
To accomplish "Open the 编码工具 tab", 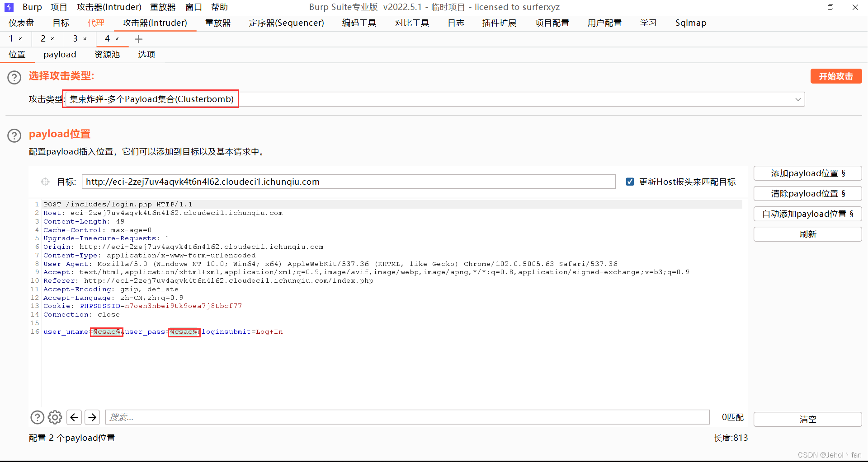I will (359, 23).
